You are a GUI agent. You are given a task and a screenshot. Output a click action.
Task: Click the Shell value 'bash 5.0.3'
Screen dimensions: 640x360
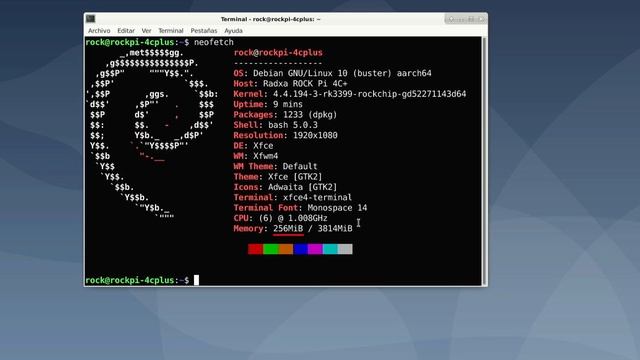click(293, 125)
